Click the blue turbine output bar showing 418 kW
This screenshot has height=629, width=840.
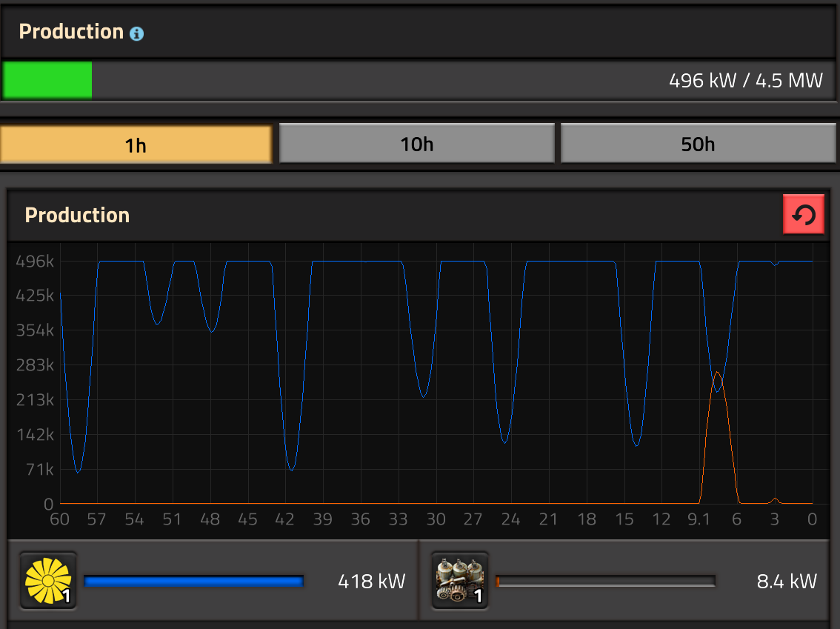point(194,581)
